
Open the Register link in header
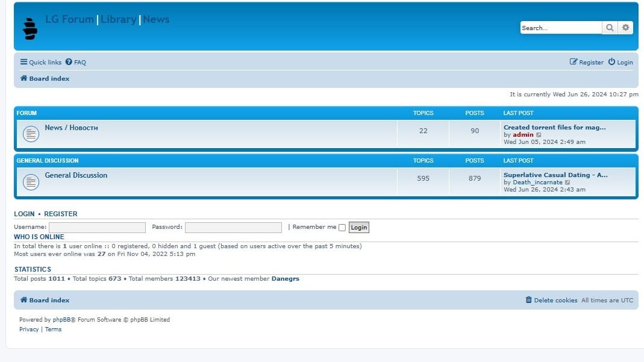pyautogui.click(x=587, y=62)
